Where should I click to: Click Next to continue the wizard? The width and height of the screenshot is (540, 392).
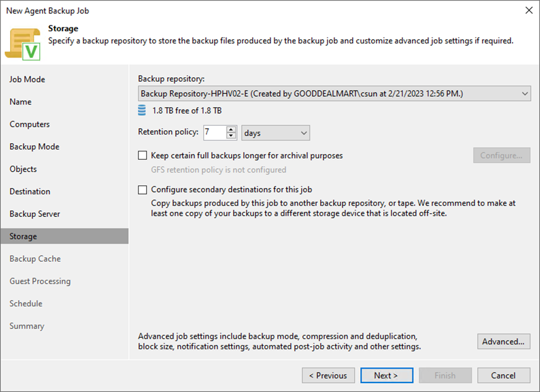(x=387, y=375)
